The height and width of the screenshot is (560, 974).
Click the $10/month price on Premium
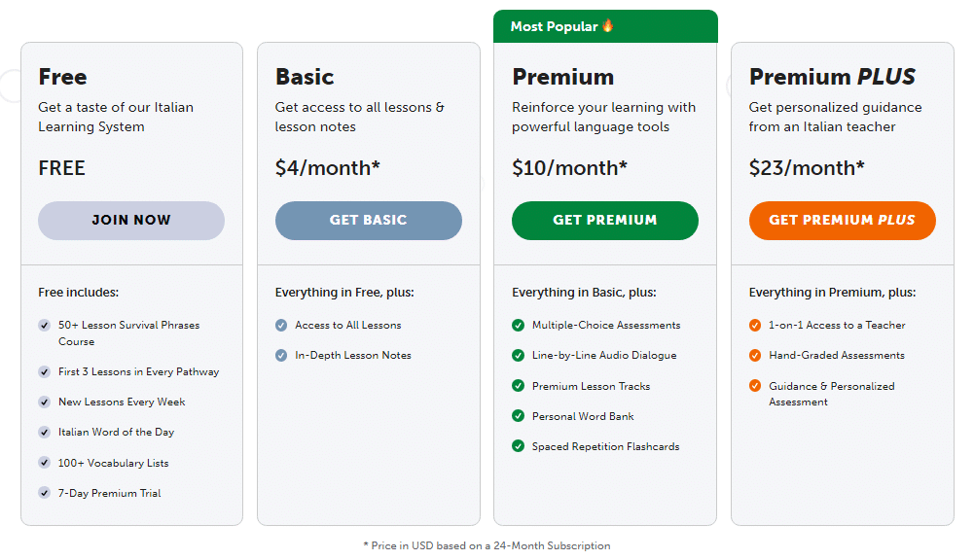click(569, 168)
